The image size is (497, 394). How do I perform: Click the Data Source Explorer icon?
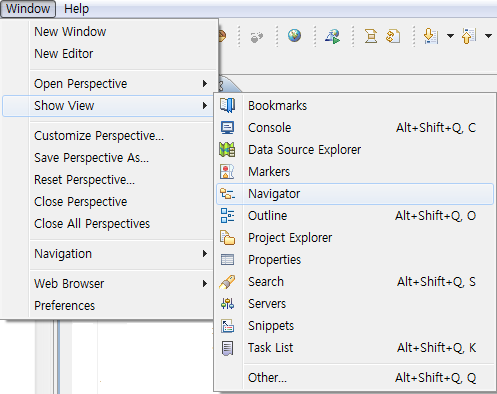pyautogui.click(x=227, y=149)
